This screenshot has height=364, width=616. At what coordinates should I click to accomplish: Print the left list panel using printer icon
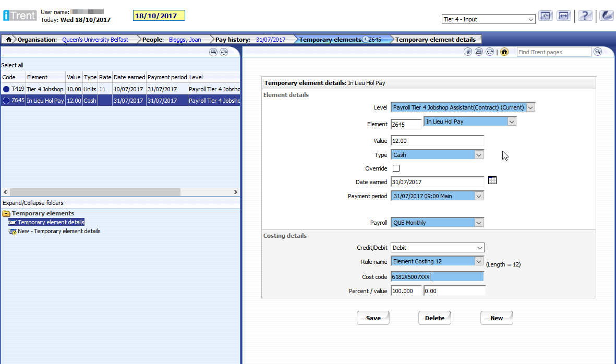click(x=213, y=52)
